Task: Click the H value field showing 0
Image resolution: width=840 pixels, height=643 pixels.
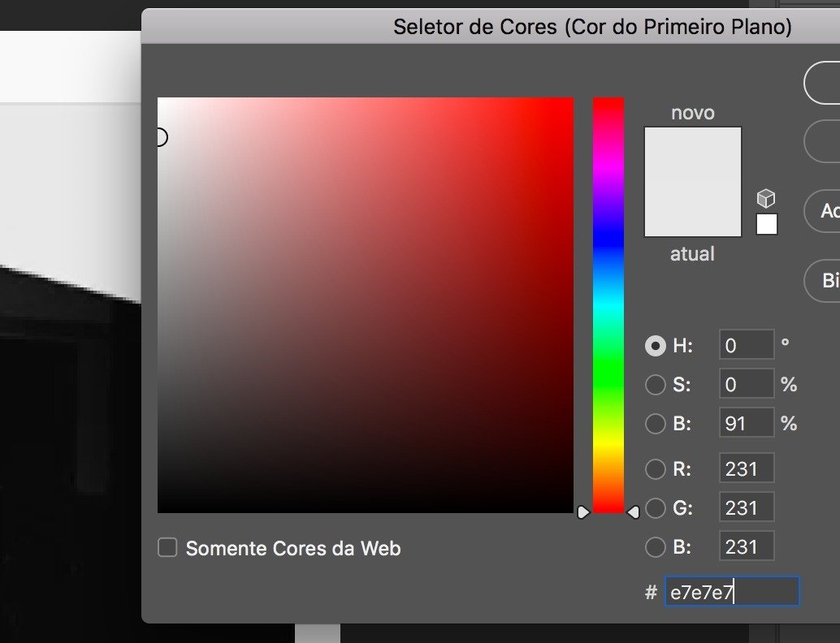Action: tap(745, 345)
